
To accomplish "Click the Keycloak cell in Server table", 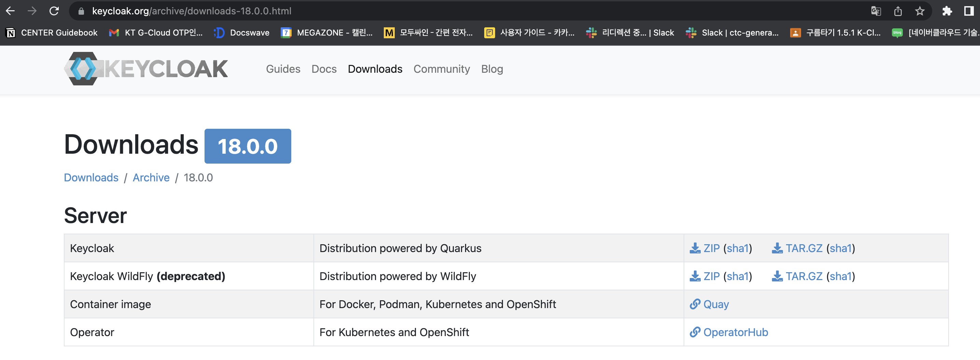I will 189,248.
